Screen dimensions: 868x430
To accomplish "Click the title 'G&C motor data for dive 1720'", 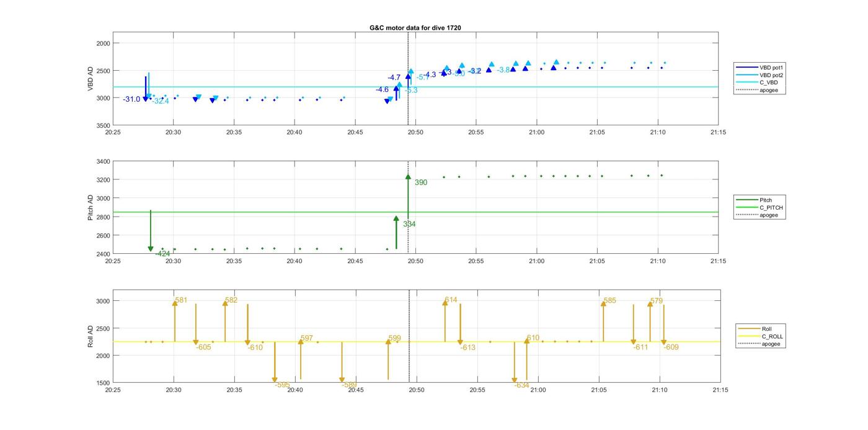I will pyautogui.click(x=415, y=28).
